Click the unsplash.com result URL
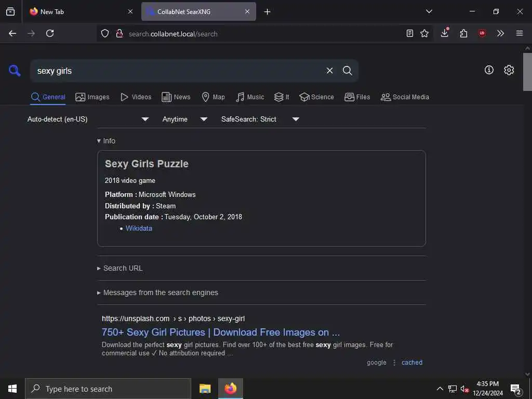532x399 pixels. (173, 318)
